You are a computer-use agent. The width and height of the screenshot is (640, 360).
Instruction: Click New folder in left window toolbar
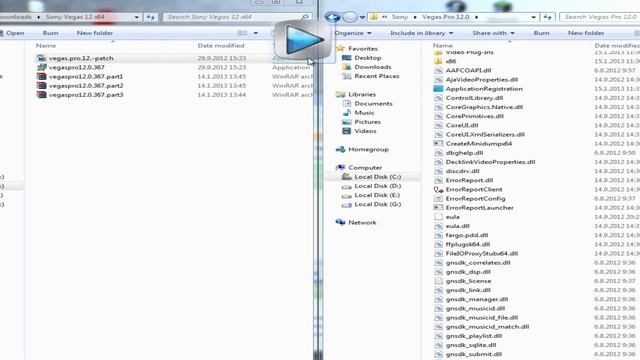(x=95, y=33)
